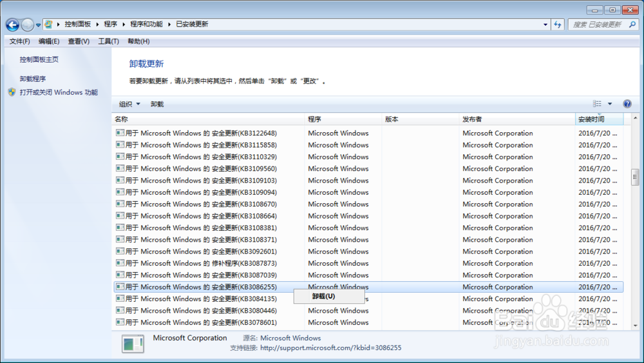Expand the arrow after the 程序 breadcrumb

[x=124, y=25]
